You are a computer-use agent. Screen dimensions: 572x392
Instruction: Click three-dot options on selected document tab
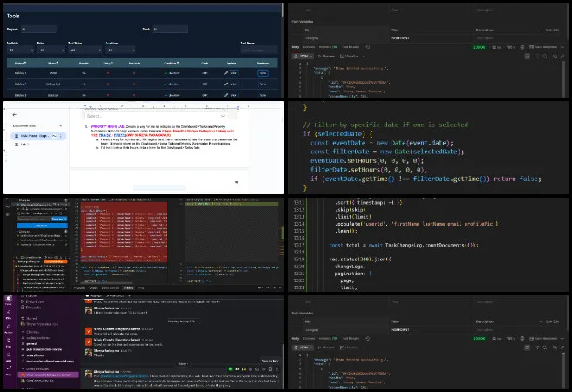[59, 136]
